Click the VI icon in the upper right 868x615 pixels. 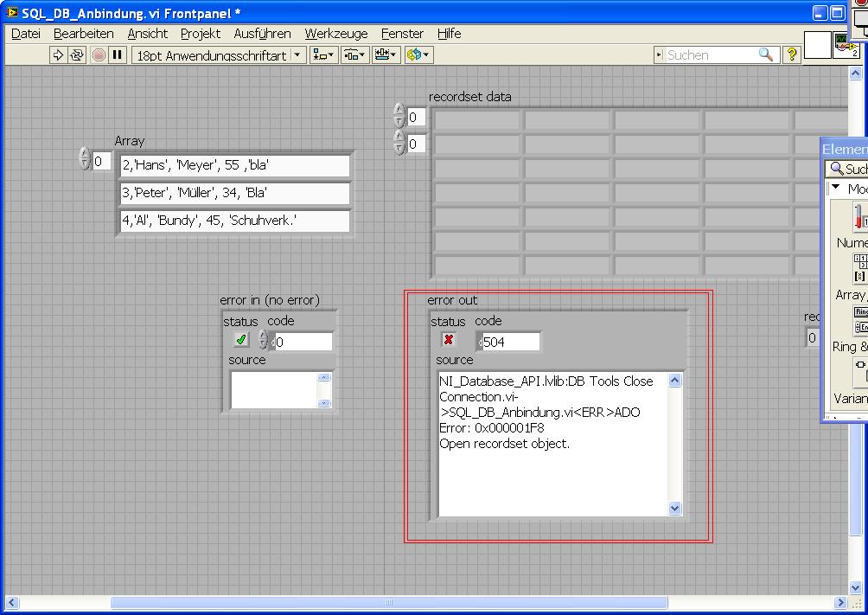(x=846, y=46)
